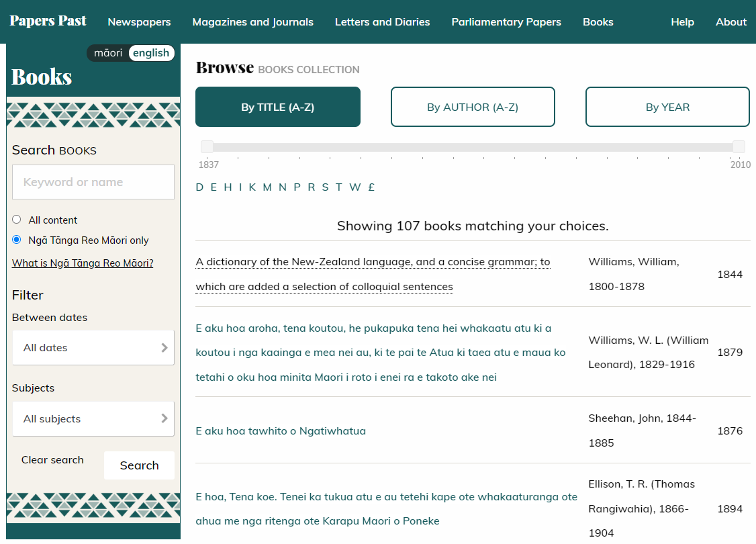Open the Parliamentary Papers section
This screenshot has width=756, height=544.
pyautogui.click(x=506, y=21)
